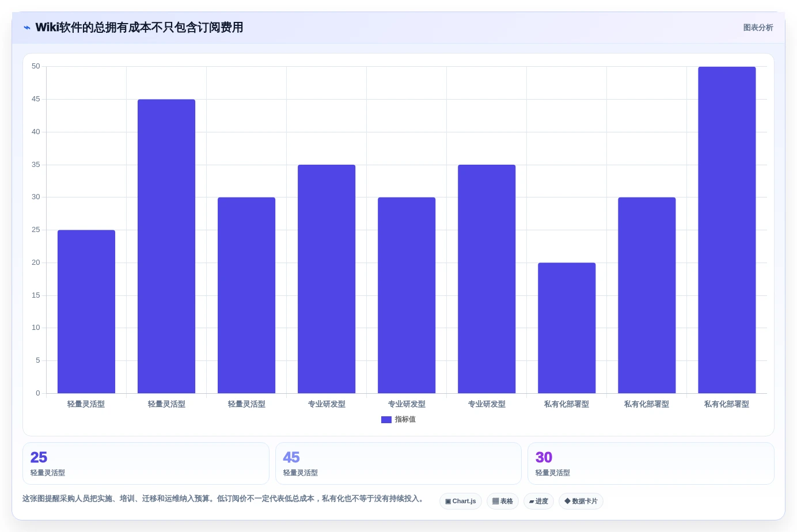Click the lightning icon beside the Wiki title
Viewport: 797px width, 532px height.
tap(27, 28)
